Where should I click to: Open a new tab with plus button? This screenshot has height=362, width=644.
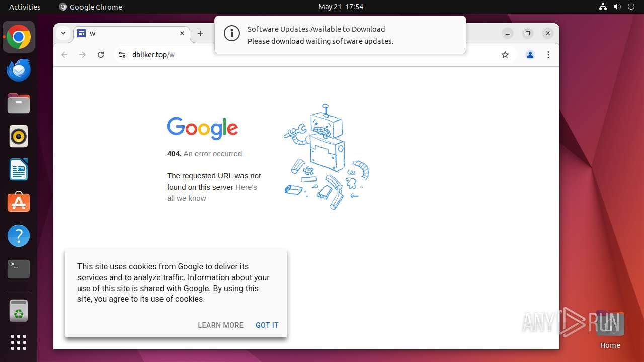tap(200, 33)
